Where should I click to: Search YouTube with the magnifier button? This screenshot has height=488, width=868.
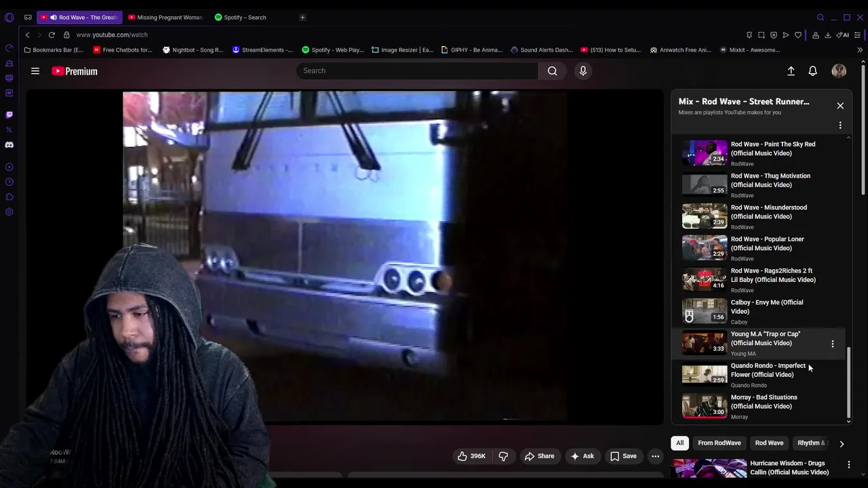553,70
